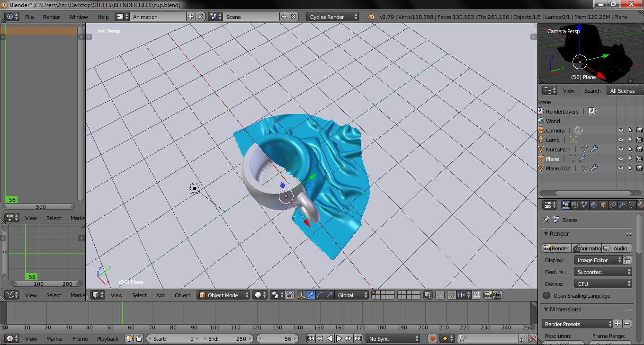Open Render properties tab camera icon
Screen dimensions: 644x345
[x=565, y=205]
